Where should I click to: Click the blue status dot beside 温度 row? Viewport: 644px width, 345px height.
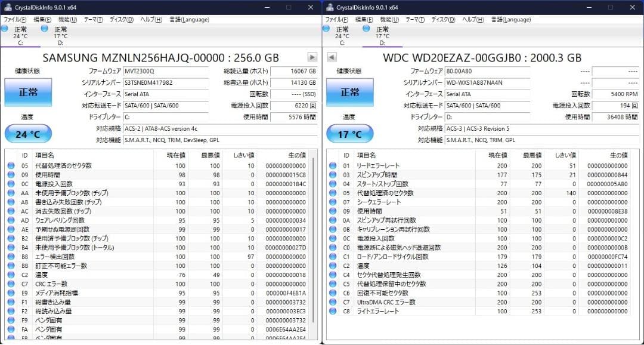[x=10, y=274]
